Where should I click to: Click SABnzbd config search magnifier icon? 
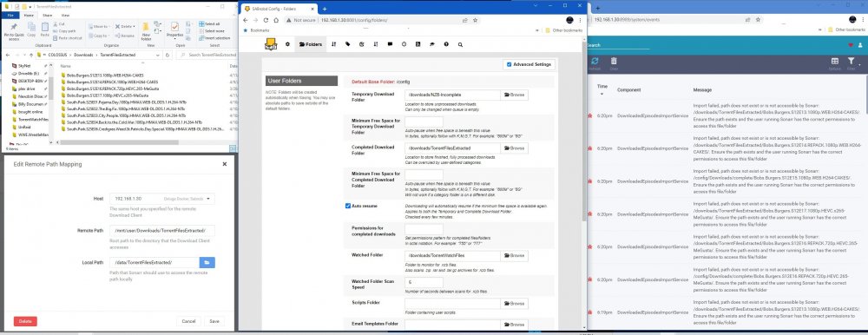(x=460, y=44)
